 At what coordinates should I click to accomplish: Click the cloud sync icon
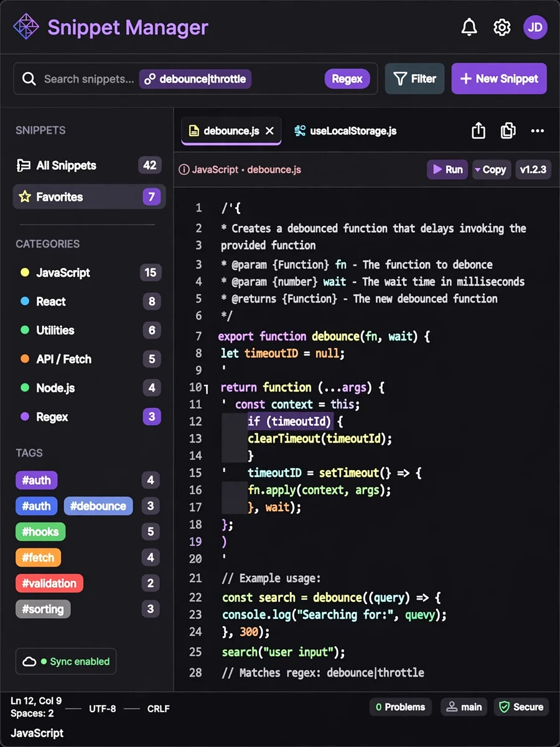coord(29,662)
